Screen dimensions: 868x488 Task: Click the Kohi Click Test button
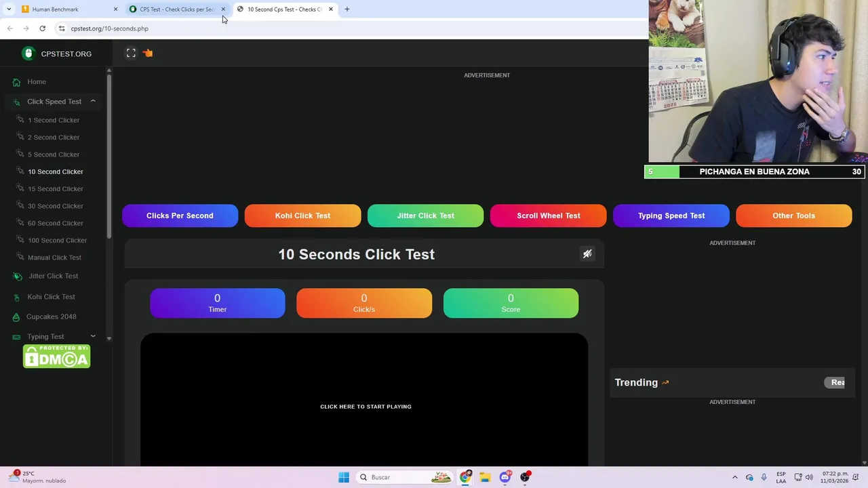click(302, 216)
